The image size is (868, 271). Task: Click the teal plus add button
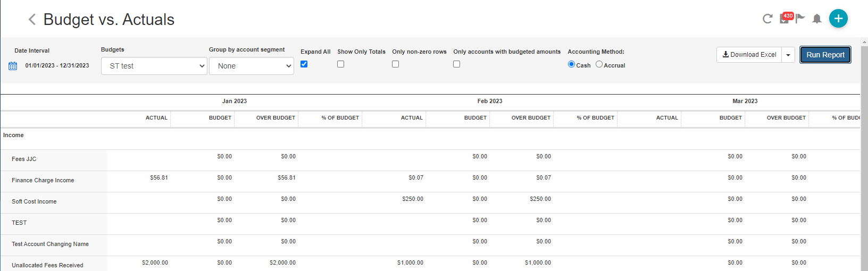click(x=838, y=19)
